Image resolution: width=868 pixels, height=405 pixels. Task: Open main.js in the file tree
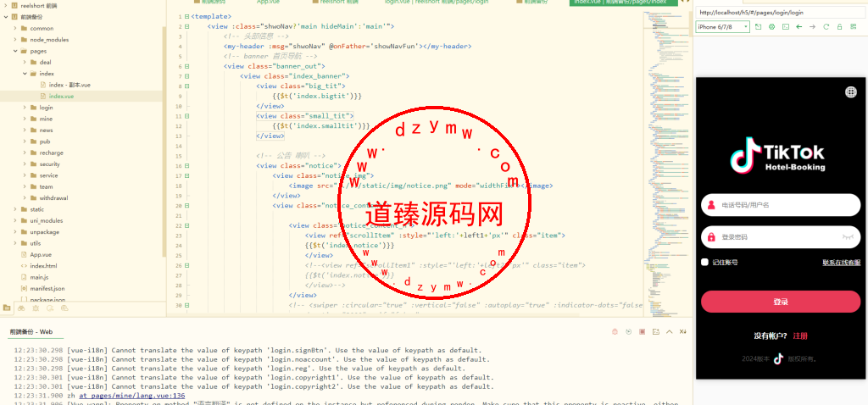point(39,277)
